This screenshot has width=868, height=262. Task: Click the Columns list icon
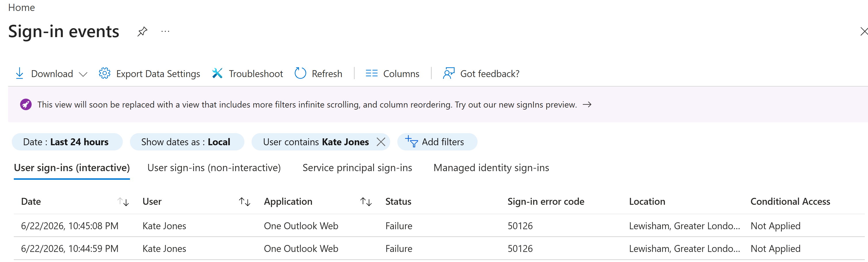click(372, 73)
